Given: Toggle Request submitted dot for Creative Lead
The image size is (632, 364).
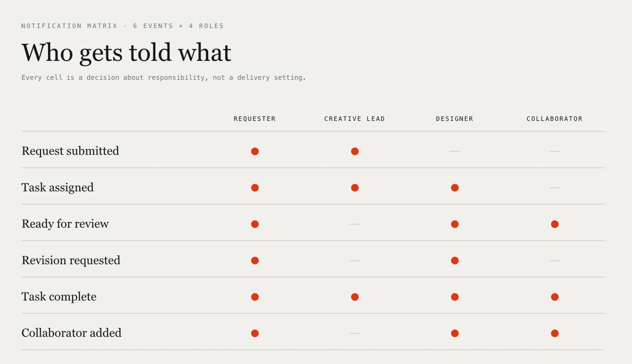Looking at the screenshot, I should tap(355, 151).
